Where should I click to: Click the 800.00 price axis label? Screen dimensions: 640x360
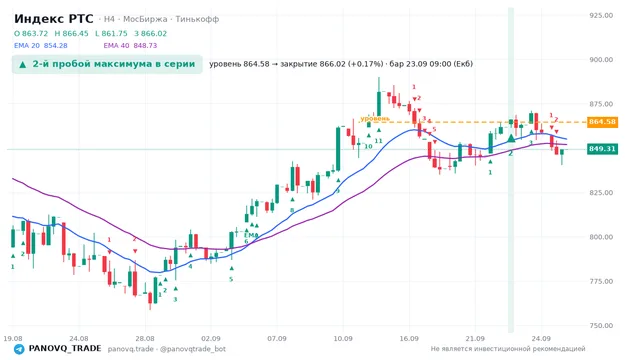click(x=601, y=237)
